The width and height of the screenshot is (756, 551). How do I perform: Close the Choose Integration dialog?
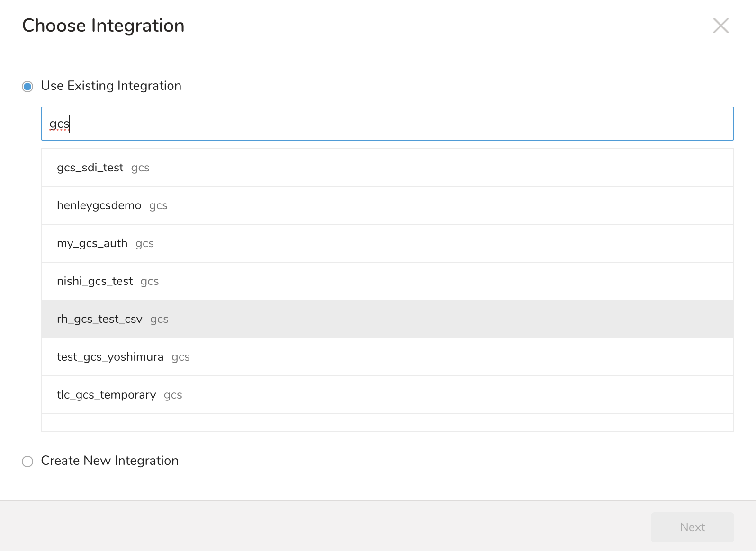pos(720,26)
